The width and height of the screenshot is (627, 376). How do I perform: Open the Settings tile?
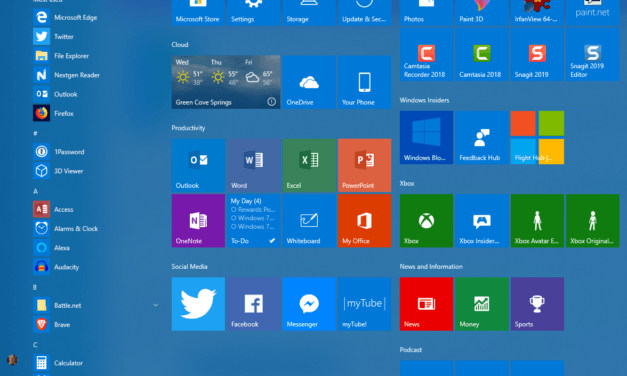(254, 12)
